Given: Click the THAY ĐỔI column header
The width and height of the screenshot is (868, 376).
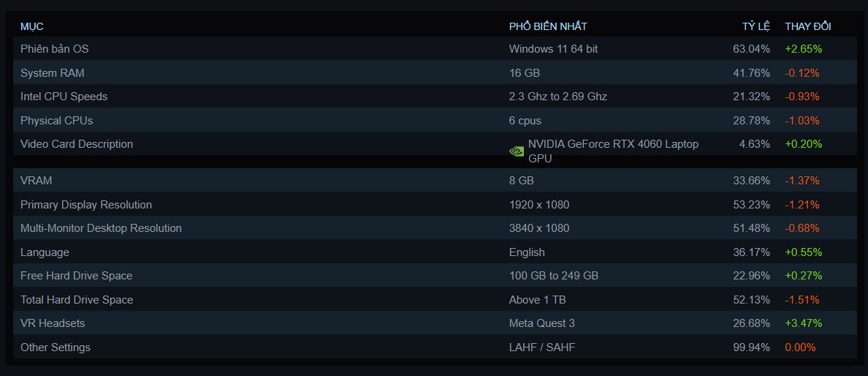Looking at the screenshot, I should (x=808, y=26).
